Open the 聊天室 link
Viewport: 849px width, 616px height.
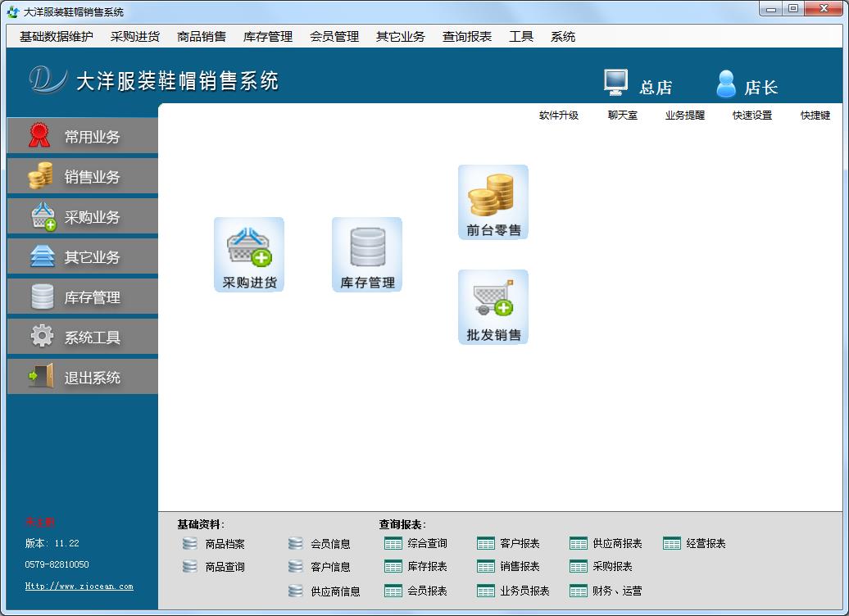pos(623,115)
